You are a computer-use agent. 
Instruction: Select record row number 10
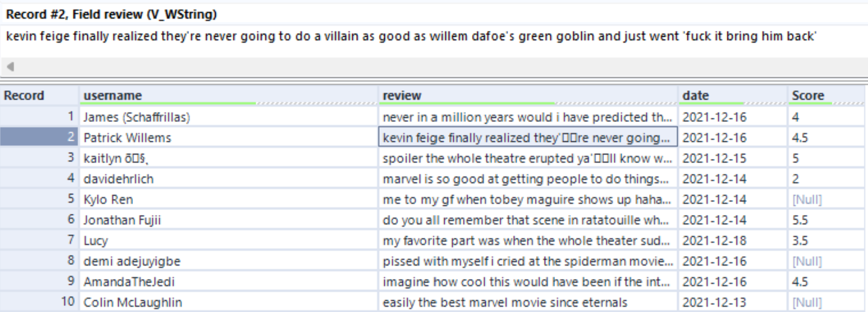(39, 302)
